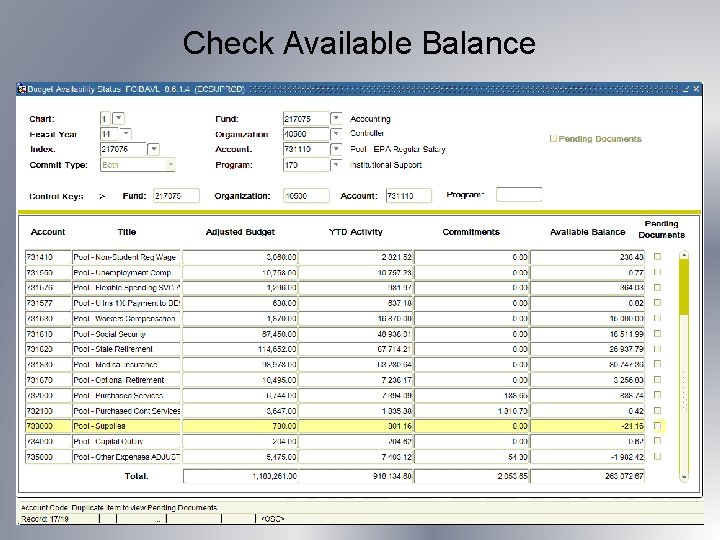This screenshot has width=720, height=540.
Task: Close the Budget Availability Status window
Action: click(x=696, y=89)
